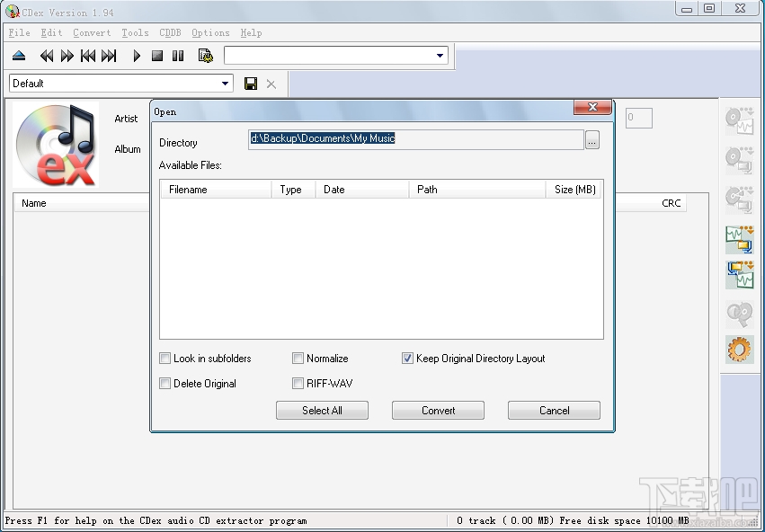Open the File menu
The height and width of the screenshot is (532, 765).
pos(20,32)
